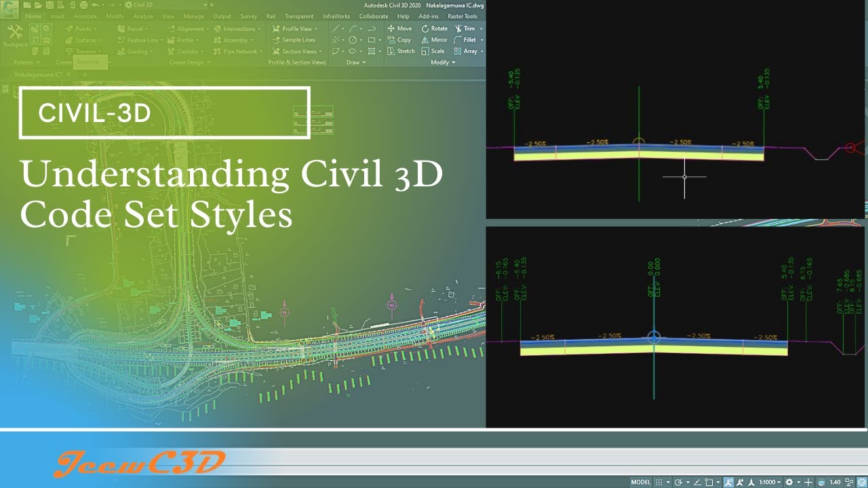
Task: Open the Survey ribbon tab
Action: click(x=249, y=16)
